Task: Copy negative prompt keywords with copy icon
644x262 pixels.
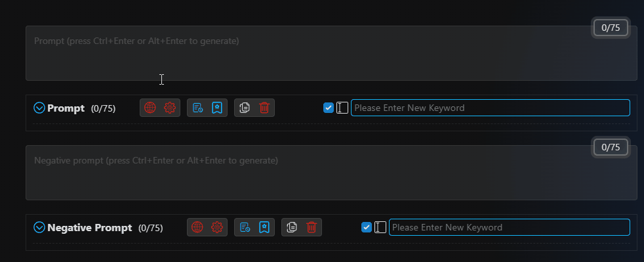Action: click(x=292, y=227)
